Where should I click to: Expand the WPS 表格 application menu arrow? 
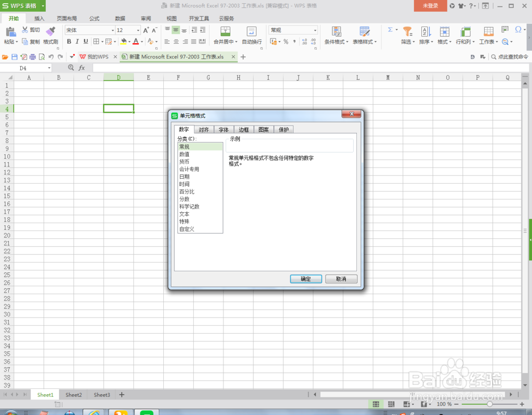pyautogui.click(x=43, y=6)
